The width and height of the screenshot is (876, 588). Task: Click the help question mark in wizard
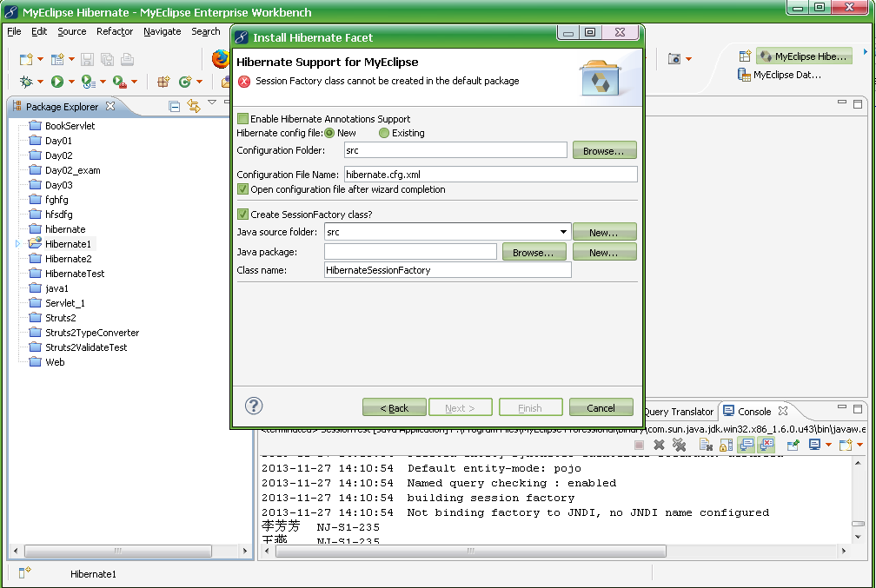[254, 406]
